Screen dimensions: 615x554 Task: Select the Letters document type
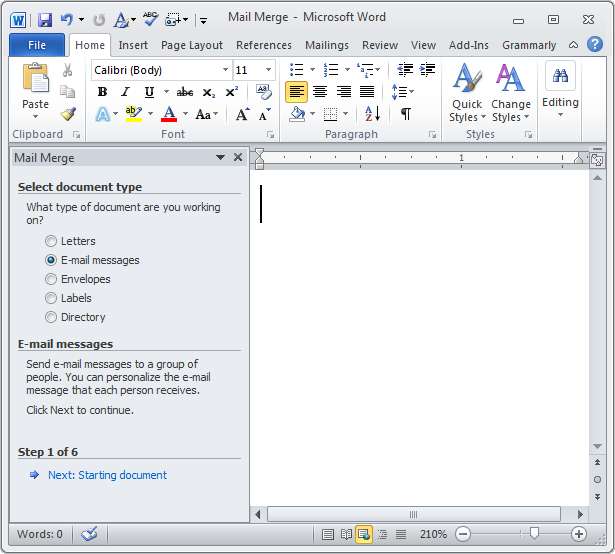point(51,241)
